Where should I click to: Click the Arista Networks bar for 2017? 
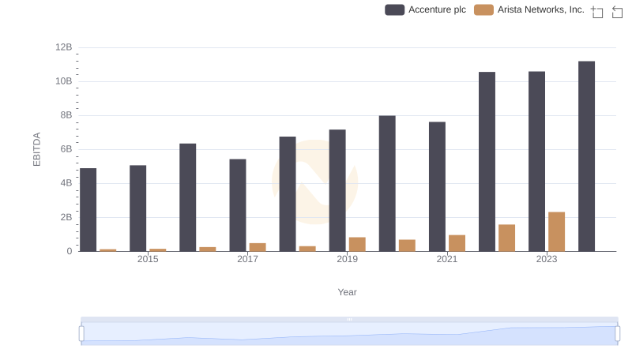258,247
